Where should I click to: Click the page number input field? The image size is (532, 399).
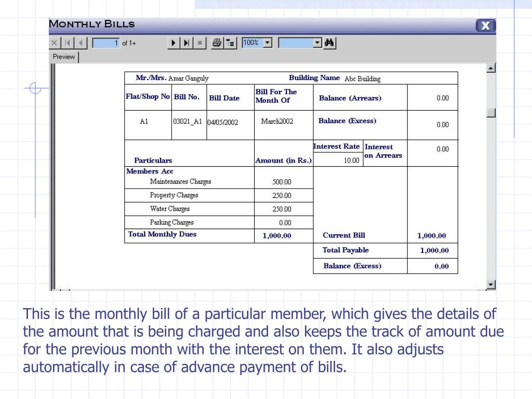106,43
